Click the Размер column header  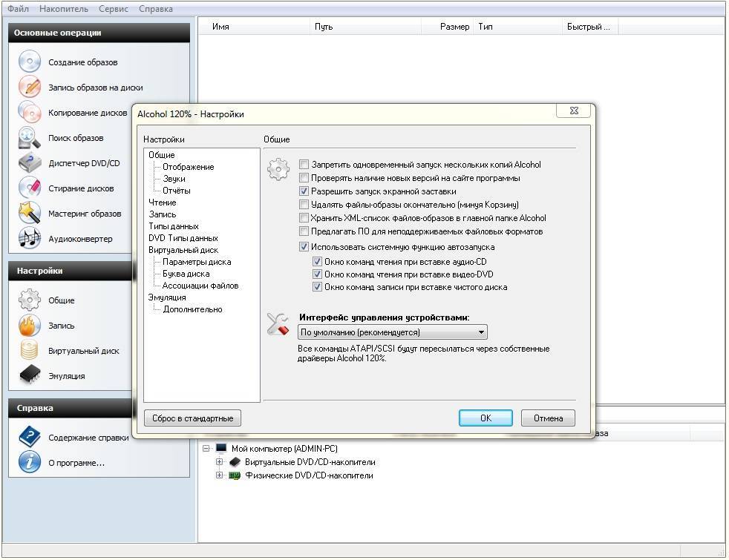[x=454, y=27]
